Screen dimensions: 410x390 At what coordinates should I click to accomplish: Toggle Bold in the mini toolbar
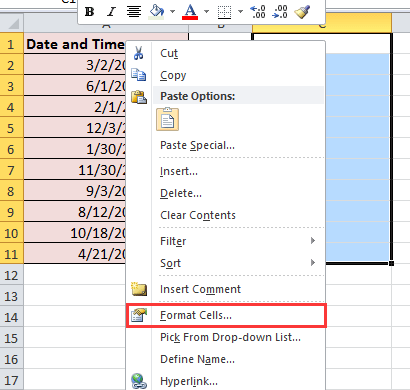tap(89, 12)
